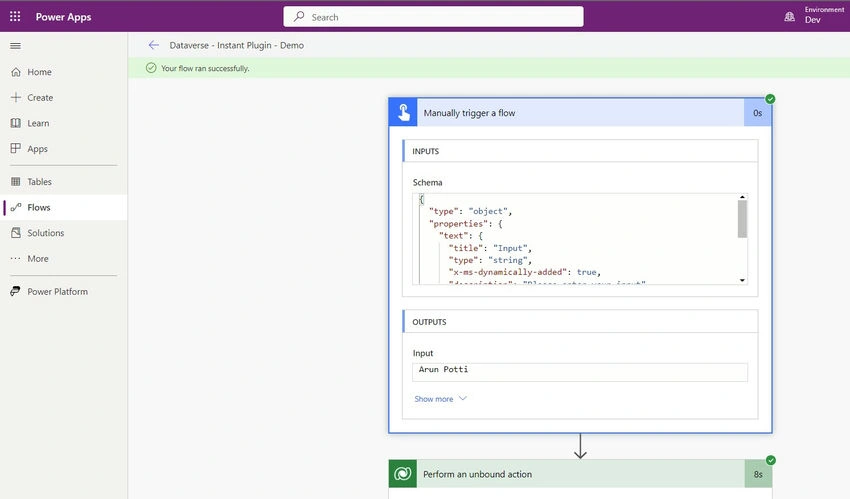Click green success check on unbound action
This screenshot has width=850, height=499.
(770, 460)
